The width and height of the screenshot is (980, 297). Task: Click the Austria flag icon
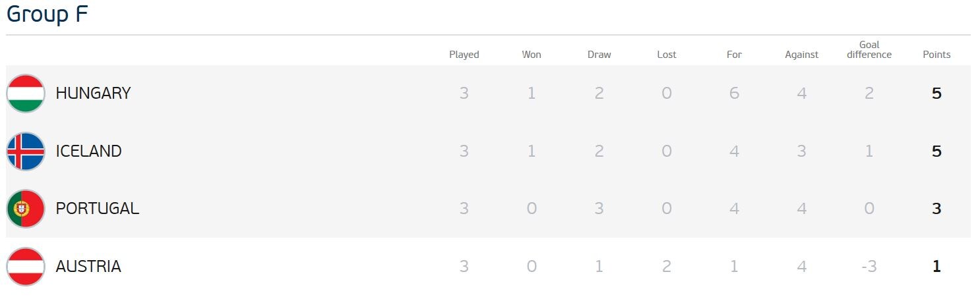tap(26, 267)
